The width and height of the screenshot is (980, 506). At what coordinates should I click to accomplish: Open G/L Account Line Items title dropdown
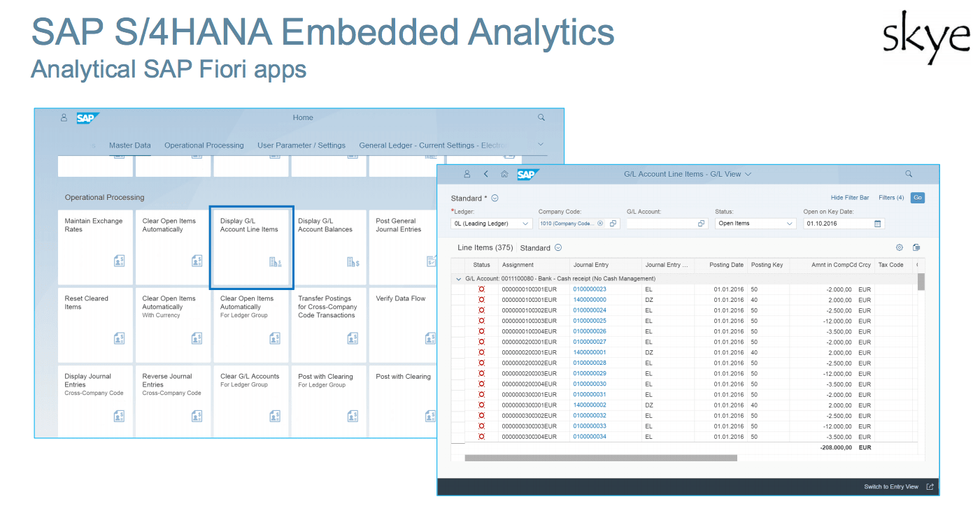(748, 174)
